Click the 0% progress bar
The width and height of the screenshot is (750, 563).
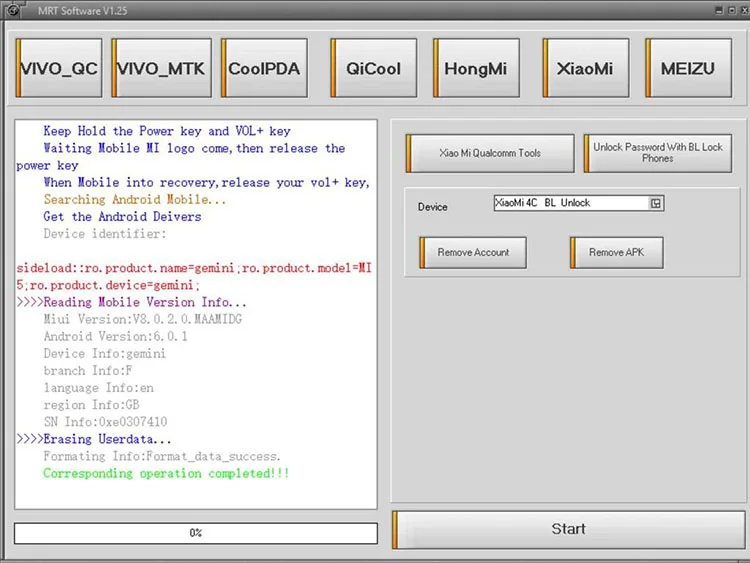196,533
